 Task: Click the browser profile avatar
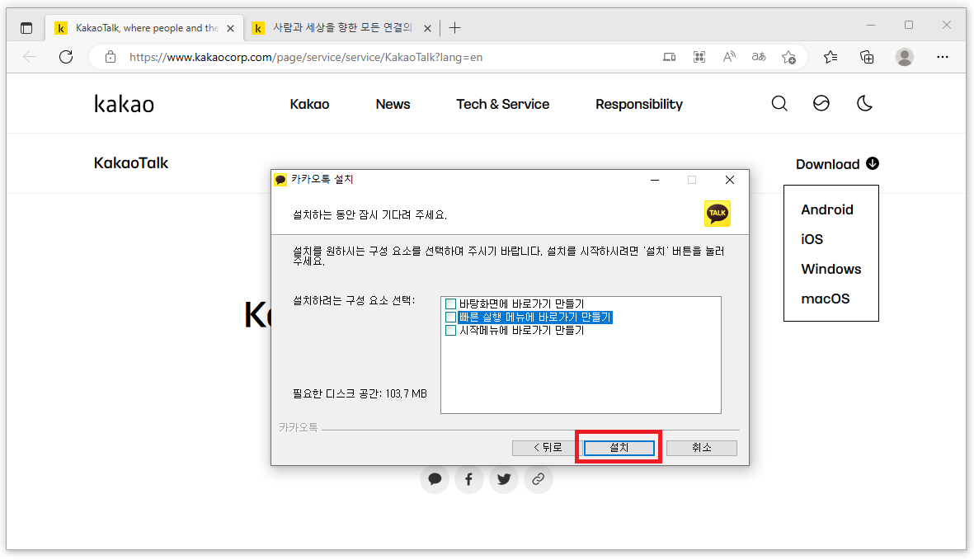point(905,57)
